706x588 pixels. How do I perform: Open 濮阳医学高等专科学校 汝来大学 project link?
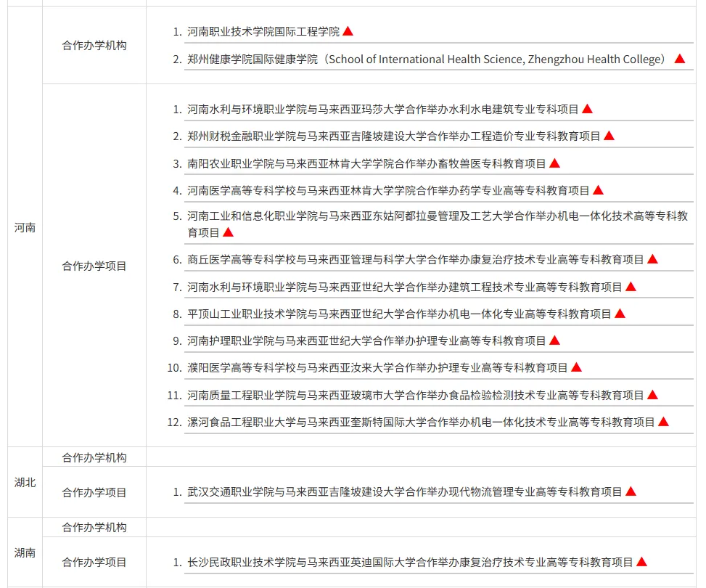(x=378, y=367)
